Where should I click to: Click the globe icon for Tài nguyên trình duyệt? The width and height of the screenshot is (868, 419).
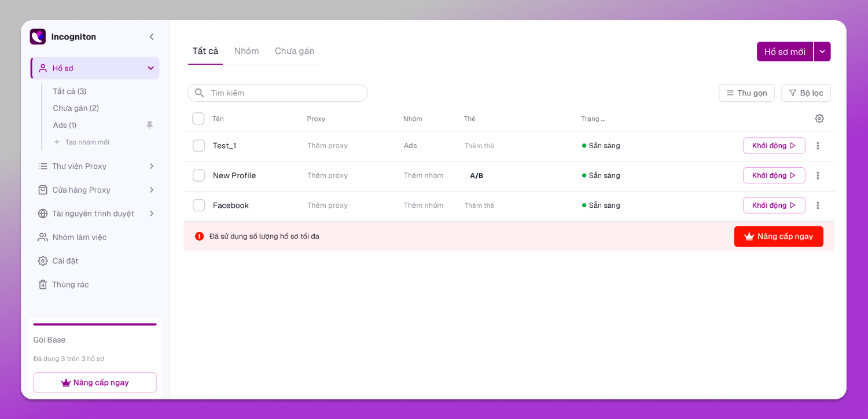[43, 214]
